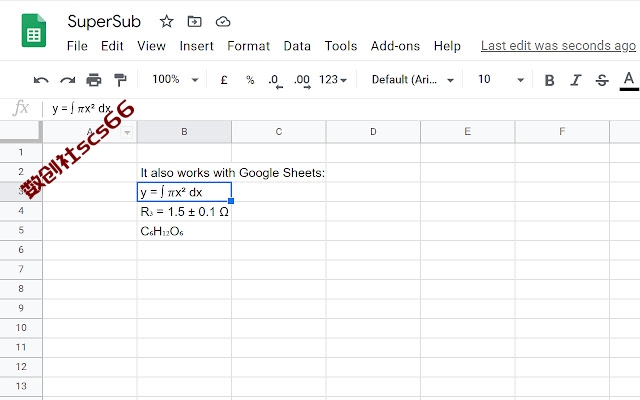
Task: Select row 10 header
Action: point(21,328)
